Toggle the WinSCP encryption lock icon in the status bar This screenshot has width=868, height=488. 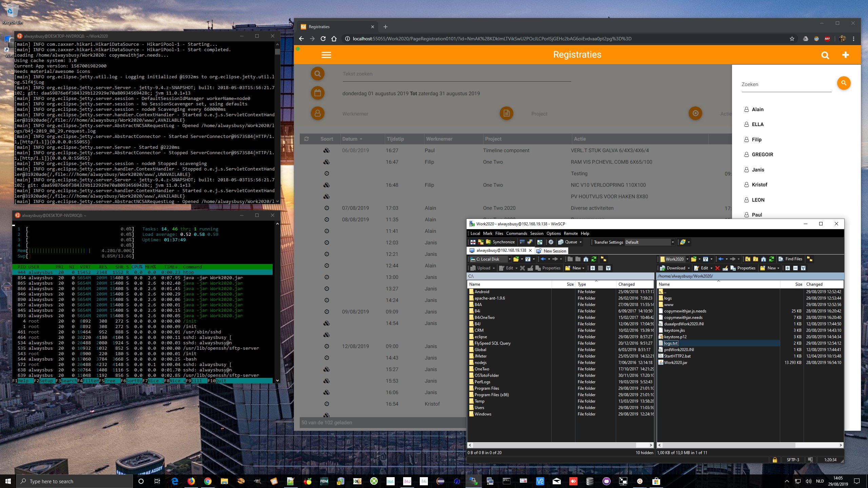[x=775, y=460]
